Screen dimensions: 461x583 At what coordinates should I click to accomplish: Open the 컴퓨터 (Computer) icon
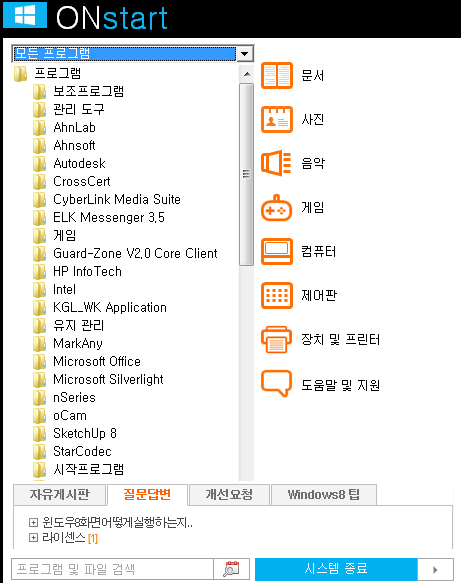pyautogui.click(x=277, y=251)
